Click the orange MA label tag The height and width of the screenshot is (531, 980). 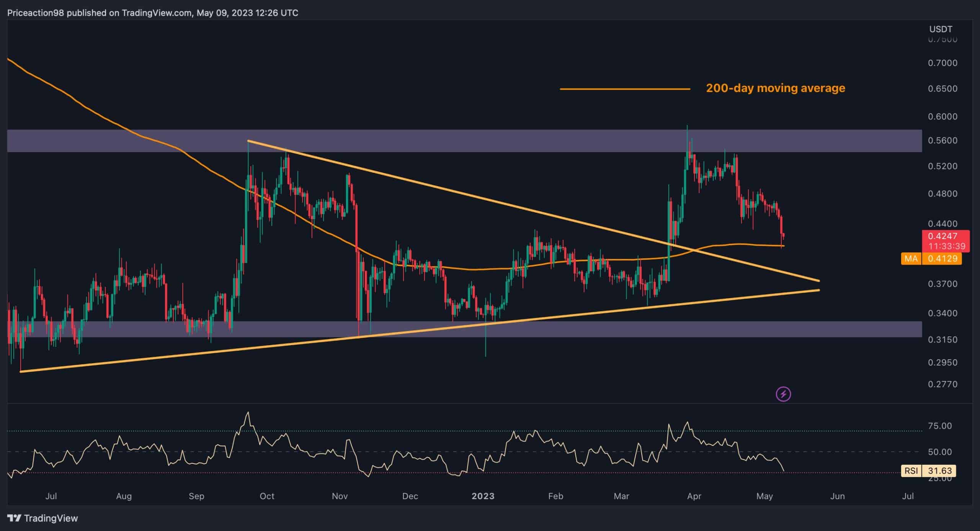(911, 259)
